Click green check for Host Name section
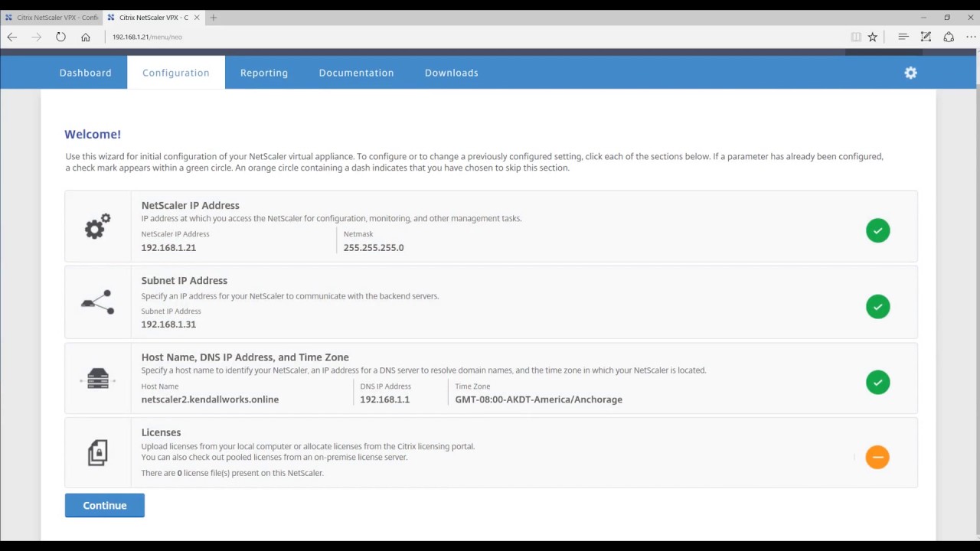The height and width of the screenshot is (551, 980). tap(878, 382)
